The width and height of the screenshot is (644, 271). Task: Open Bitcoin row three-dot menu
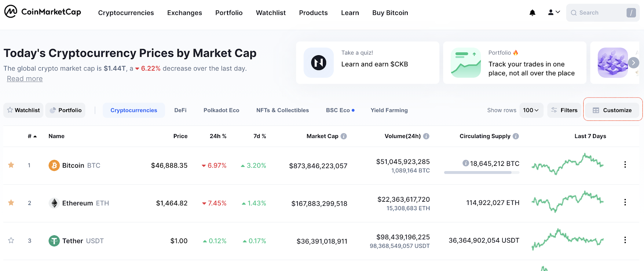[x=625, y=165]
